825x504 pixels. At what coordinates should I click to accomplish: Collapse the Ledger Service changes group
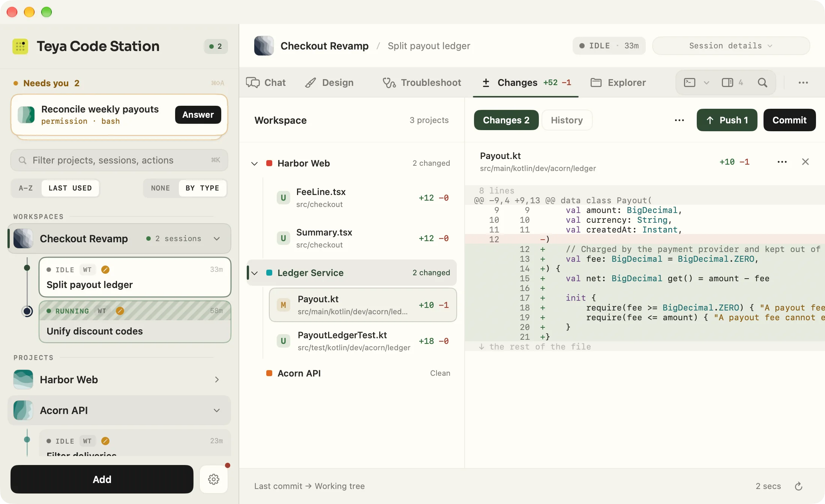[254, 273]
